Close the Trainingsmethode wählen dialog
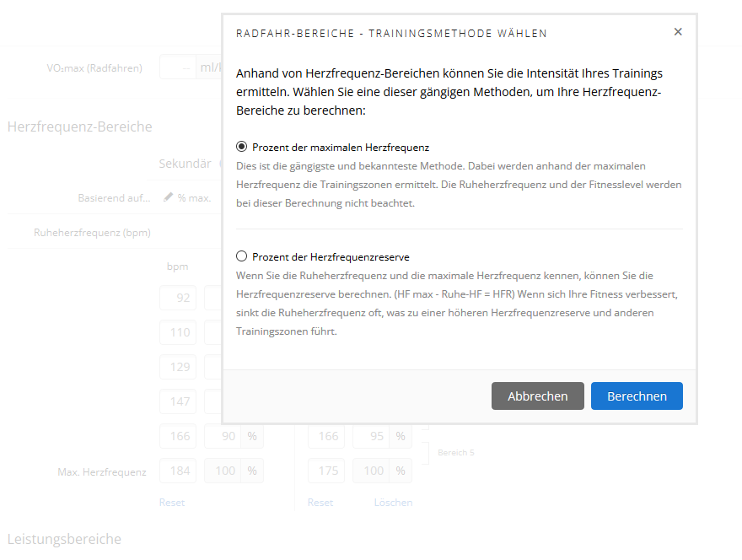Viewport: 742px width, 560px height. pyautogui.click(x=678, y=32)
